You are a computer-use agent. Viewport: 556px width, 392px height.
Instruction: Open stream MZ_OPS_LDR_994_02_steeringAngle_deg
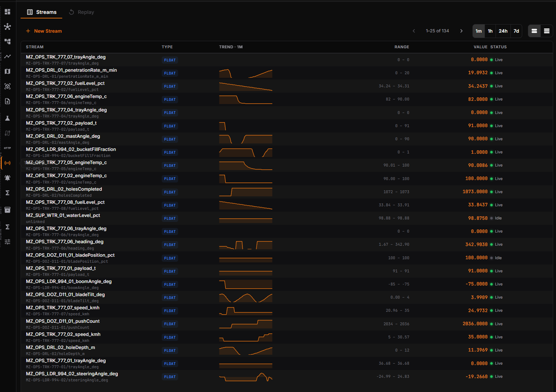point(72,374)
